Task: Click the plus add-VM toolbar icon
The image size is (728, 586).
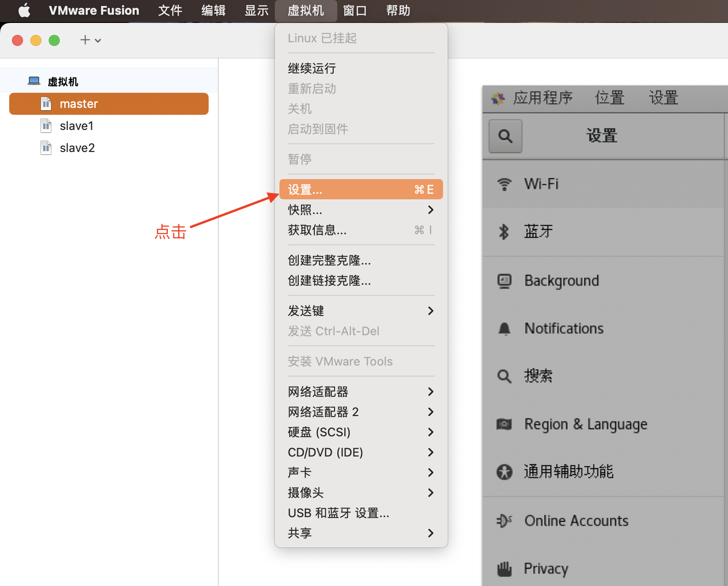Action: pos(85,40)
